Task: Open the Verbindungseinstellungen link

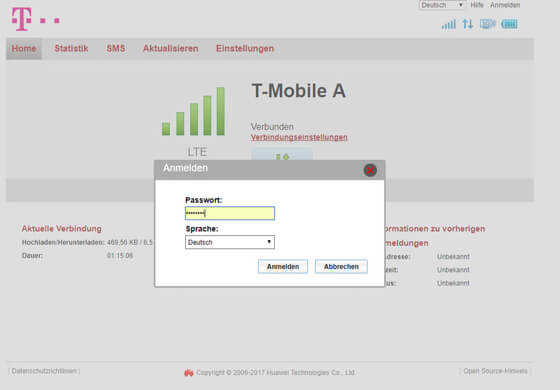Action: click(x=299, y=138)
